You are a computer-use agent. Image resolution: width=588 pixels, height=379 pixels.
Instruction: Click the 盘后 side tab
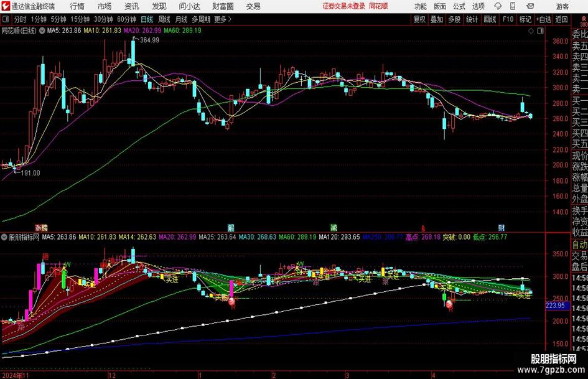580,266
